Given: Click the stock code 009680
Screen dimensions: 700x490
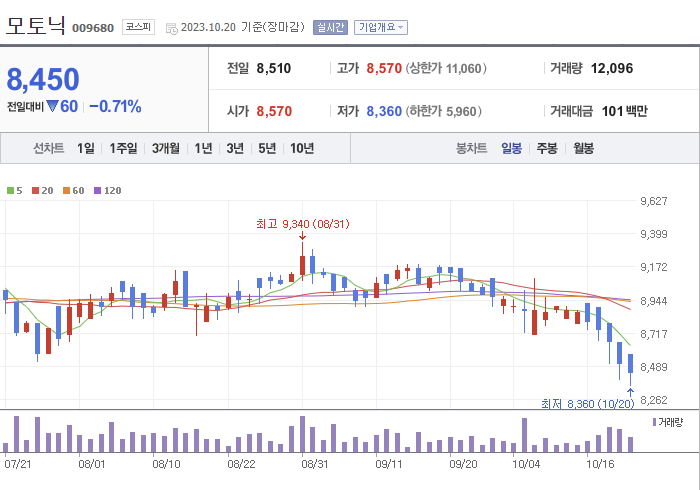Looking at the screenshot, I should 93,28.
